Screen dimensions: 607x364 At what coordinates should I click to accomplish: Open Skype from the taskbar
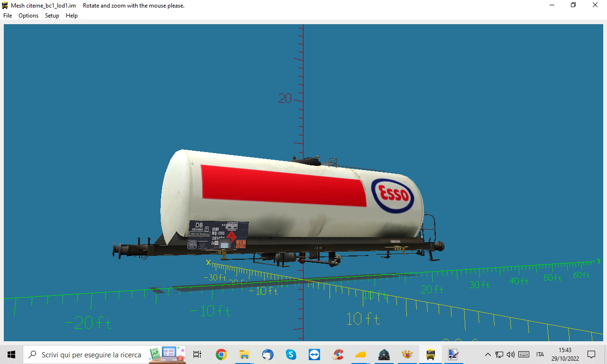(x=291, y=355)
